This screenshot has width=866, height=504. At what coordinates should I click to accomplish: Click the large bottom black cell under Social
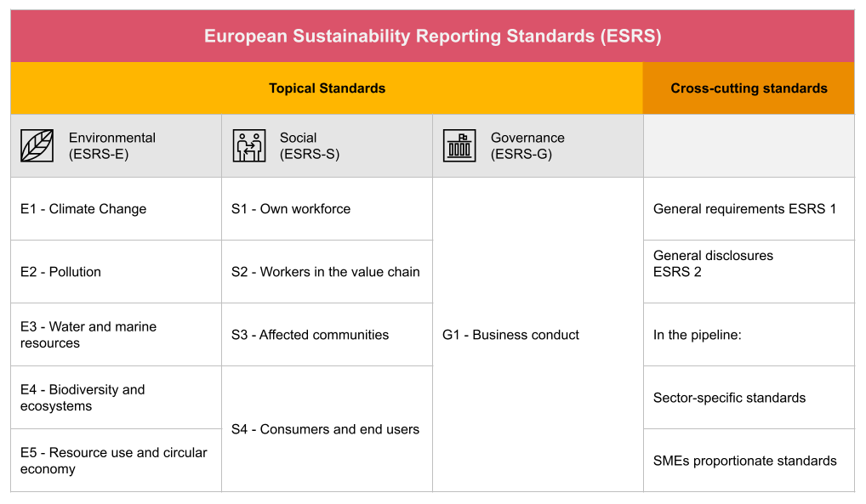point(327,428)
